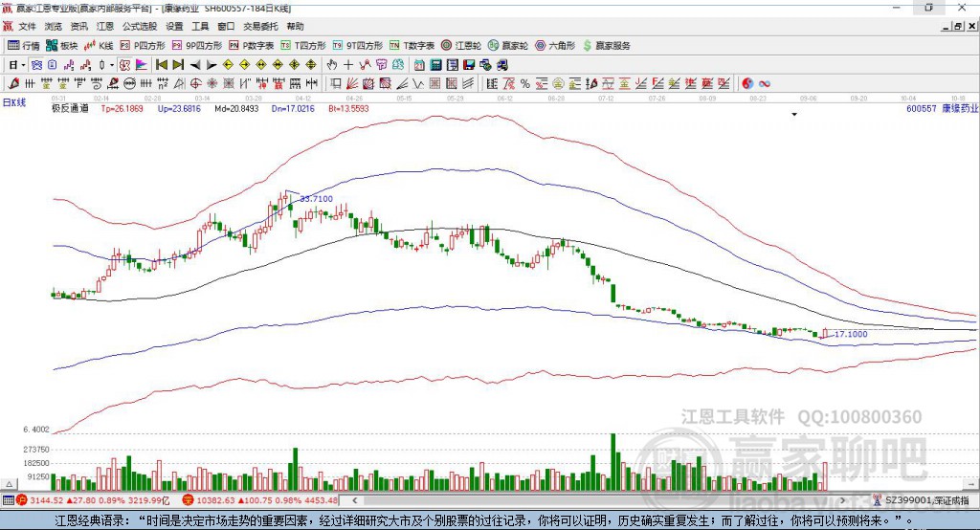Select the red target circle tool
980x530 pixels.
click(195, 84)
